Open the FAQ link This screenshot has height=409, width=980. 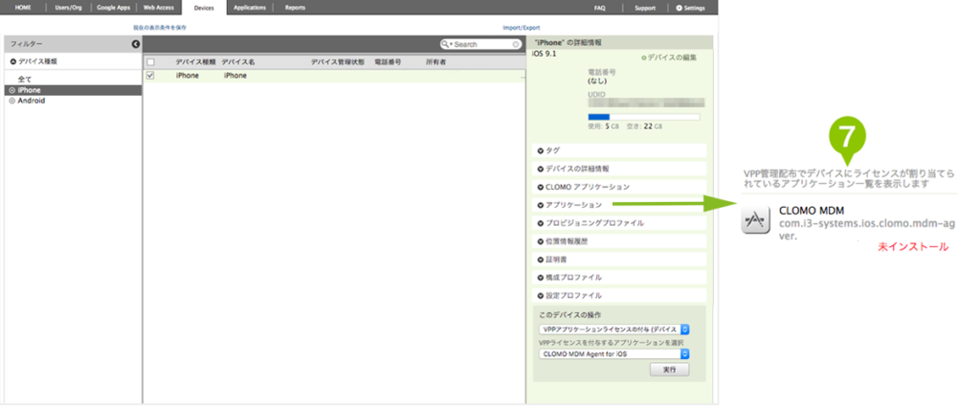pyautogui.click(x=600, y=8)
